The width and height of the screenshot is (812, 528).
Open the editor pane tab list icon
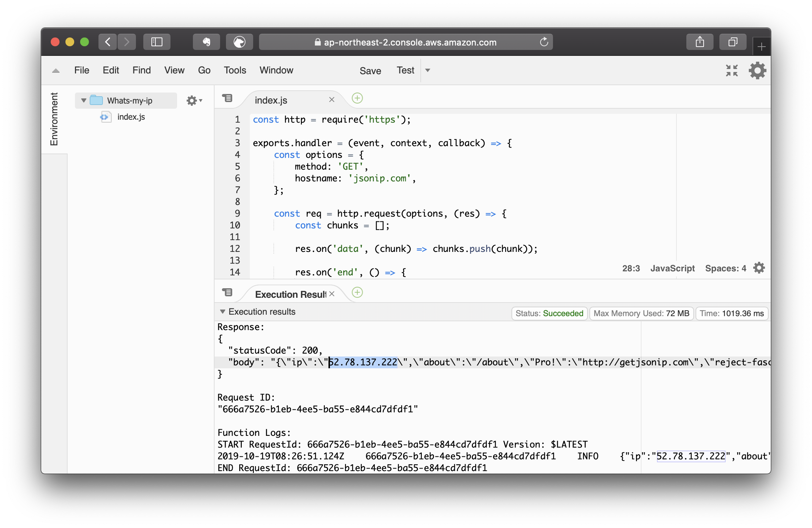point(227,98)
